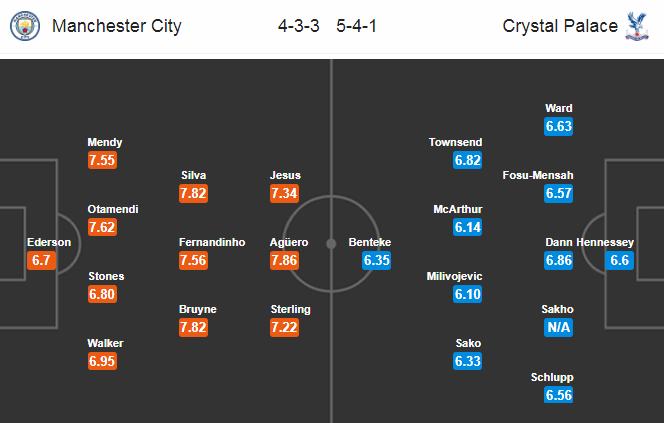Click Sakho's N/A rating badge
The width and height of the screenshot is (664, 423).
(x=559, y=327)
